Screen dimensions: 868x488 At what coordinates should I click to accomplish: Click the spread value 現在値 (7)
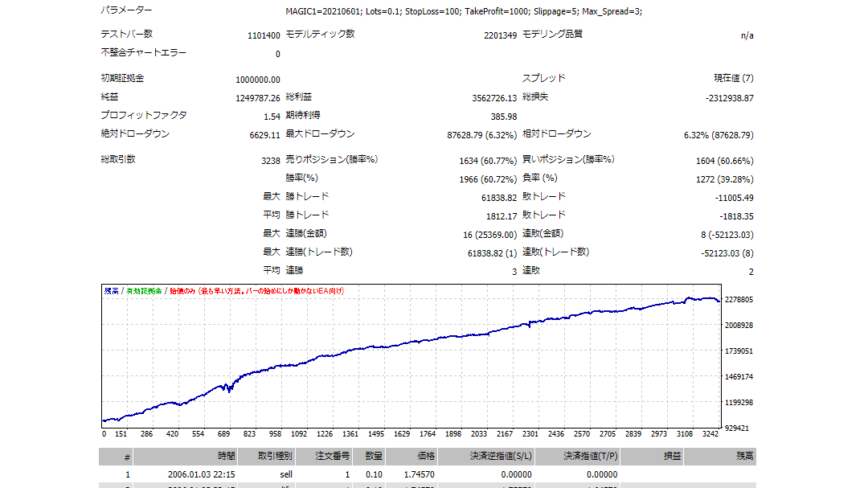(x=734, y=78)
